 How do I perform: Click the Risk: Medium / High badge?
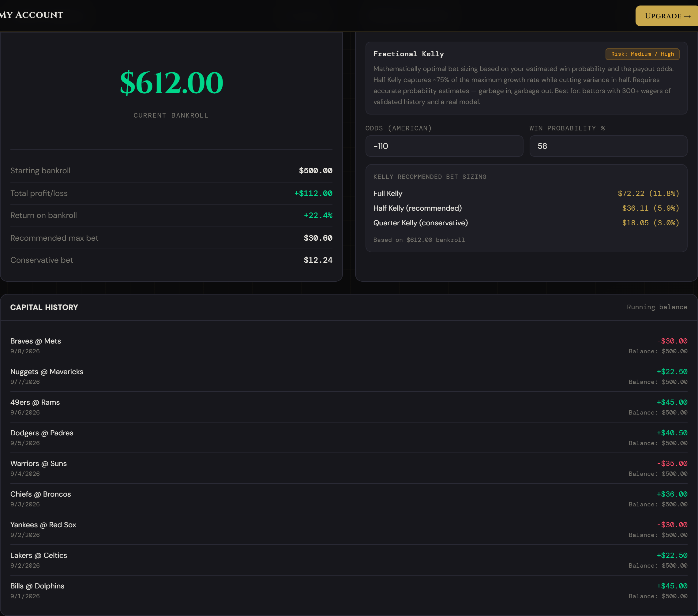click(x=642, y=54)
